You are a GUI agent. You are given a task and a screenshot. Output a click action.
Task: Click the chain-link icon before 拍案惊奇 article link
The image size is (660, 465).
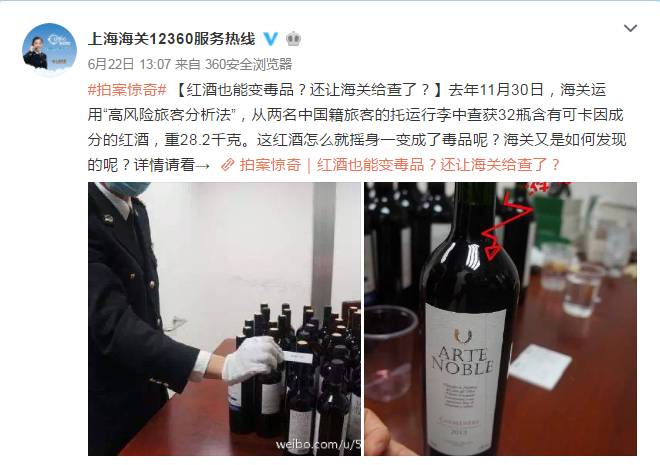pos(228,165)
